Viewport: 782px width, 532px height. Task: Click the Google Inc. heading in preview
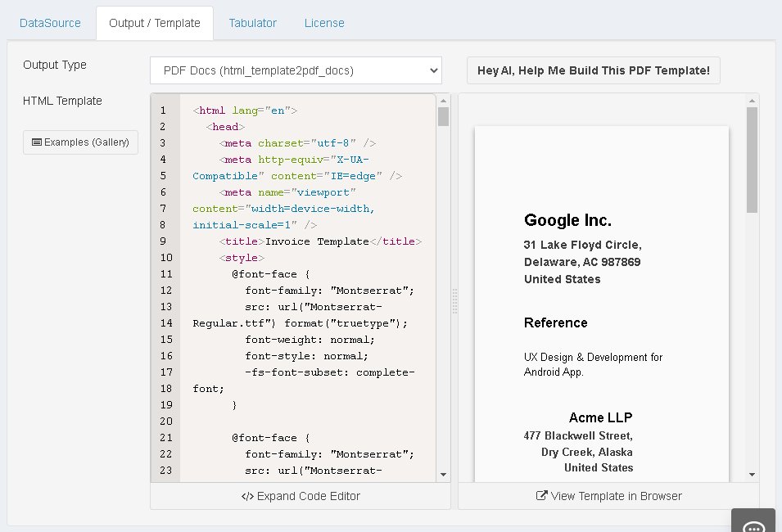pyautogui.click(x=567, y=220)
